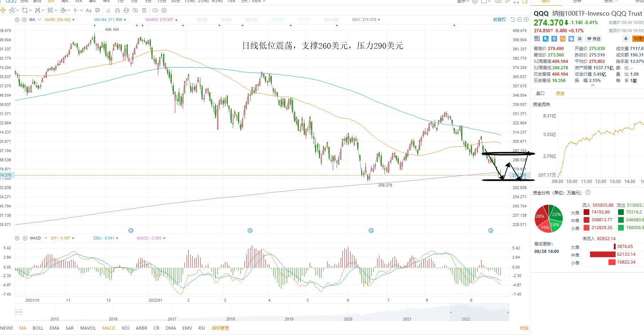Click the blue tag icon
This screenshot has height=335, width=644.
571,39
